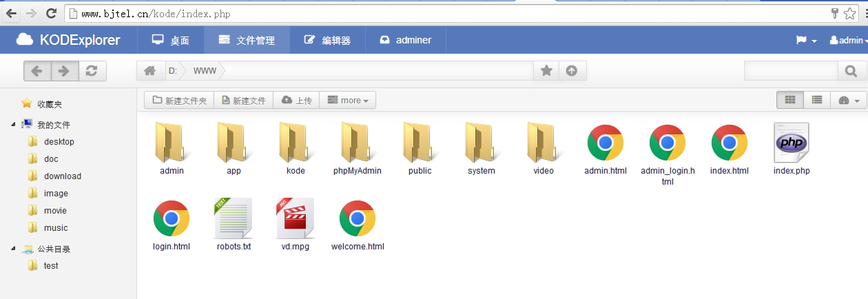Viewport: 868px width, 299px height.
Task: Open the 文件管理 tab
Action: click(247, 40)
